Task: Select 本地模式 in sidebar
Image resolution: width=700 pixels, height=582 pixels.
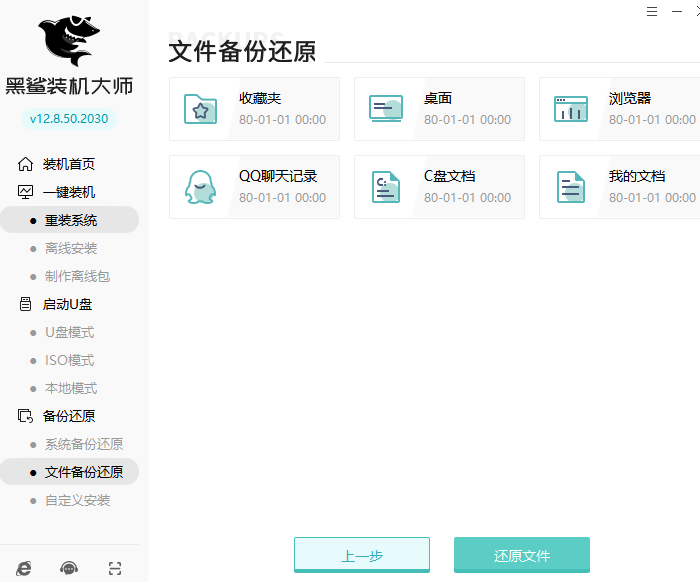Action: (71, 388)
